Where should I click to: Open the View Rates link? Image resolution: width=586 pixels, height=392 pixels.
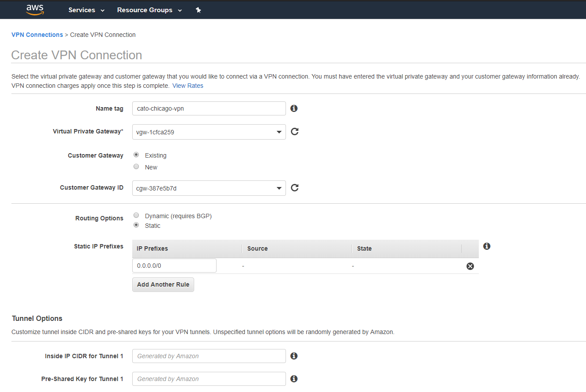click(188, 86)
